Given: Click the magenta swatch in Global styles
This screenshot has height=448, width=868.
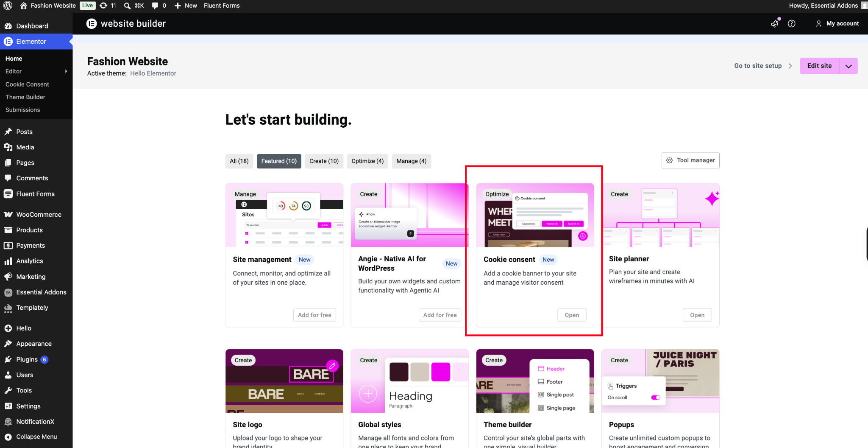Looking at the screenshot, I should (440, 372).
